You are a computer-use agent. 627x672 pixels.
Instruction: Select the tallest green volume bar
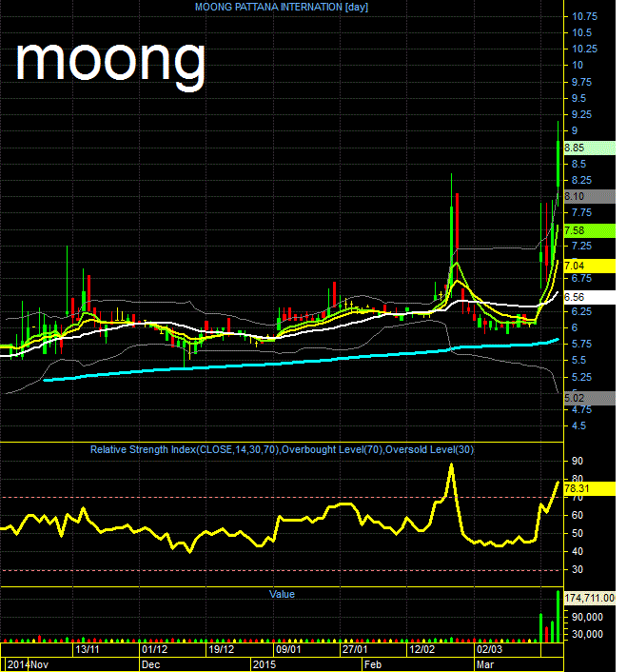pos(558,617)
